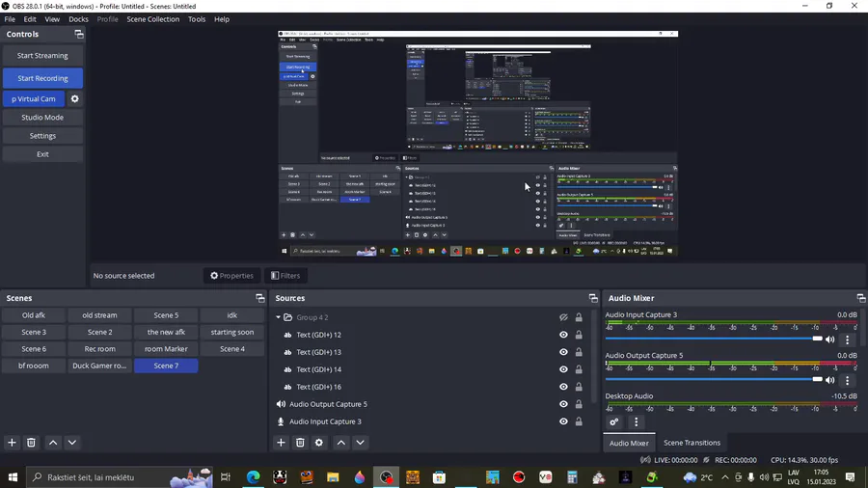Move scene down in the list
The image size is (868, 488).
tap(72, 443)
